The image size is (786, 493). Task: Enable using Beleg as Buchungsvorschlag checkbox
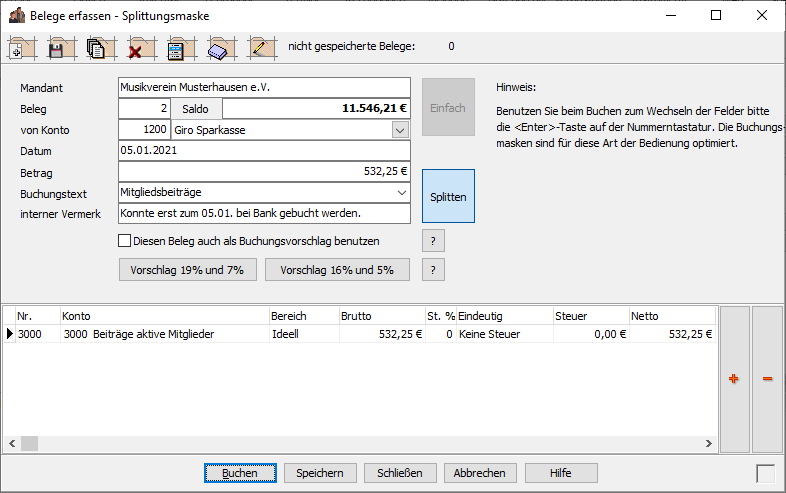coord(125,241)
